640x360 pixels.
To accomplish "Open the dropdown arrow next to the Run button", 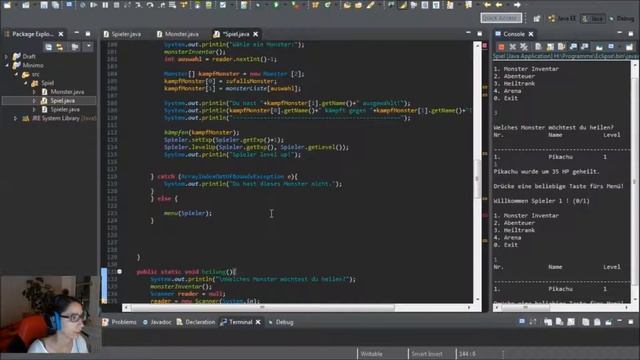I will [284, 5].
